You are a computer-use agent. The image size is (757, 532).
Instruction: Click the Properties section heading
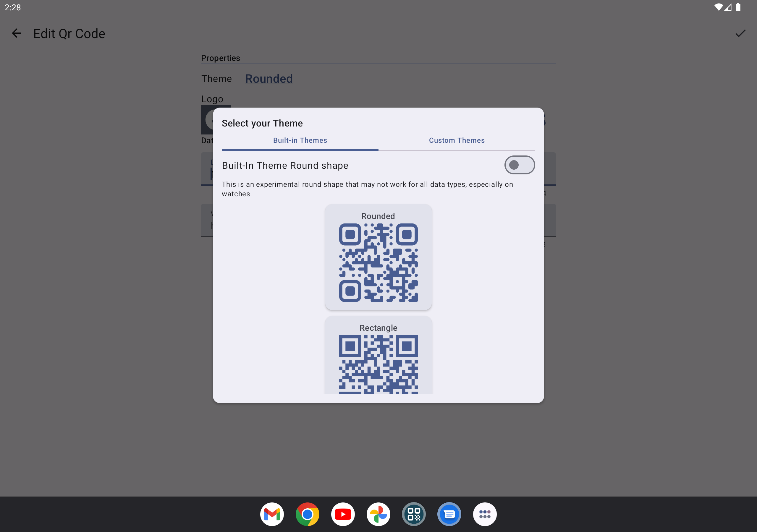[x=221, y=58]
